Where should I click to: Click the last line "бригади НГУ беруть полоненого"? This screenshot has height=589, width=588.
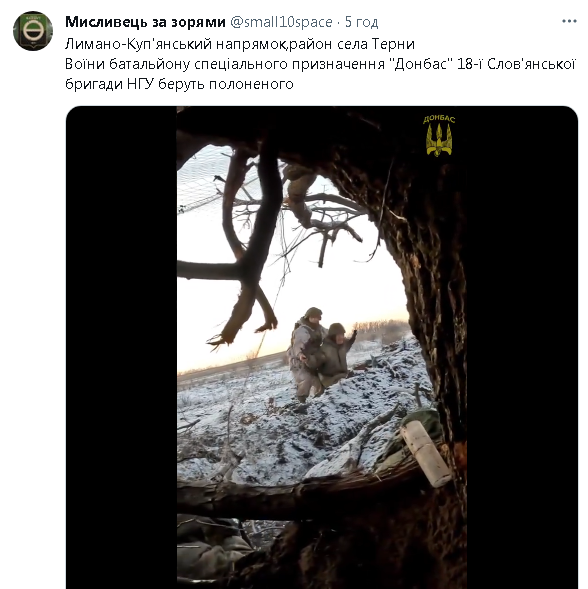click(x=179, y=84)
